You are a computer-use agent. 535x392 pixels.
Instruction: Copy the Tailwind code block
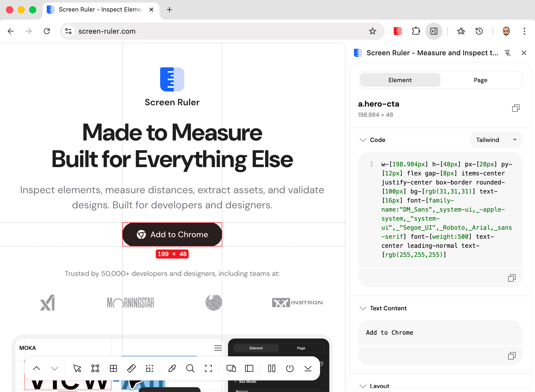click(512, 278)
